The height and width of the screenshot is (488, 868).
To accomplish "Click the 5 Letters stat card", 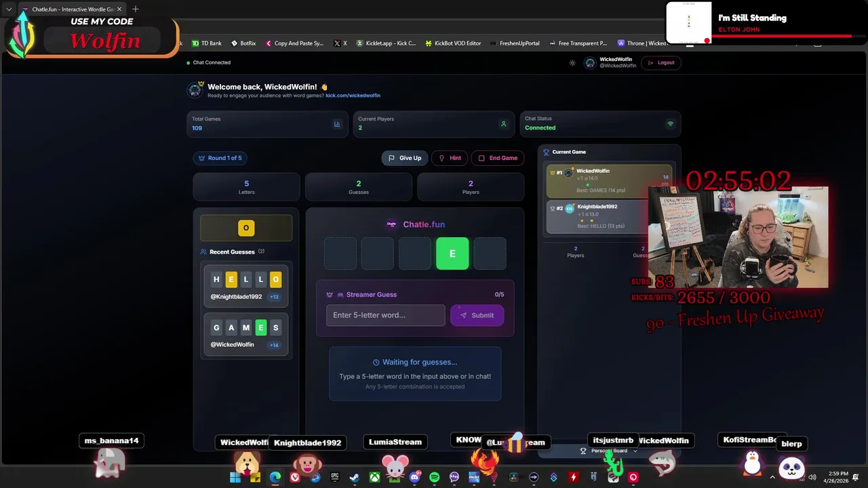I will click(x=246, y=187).
